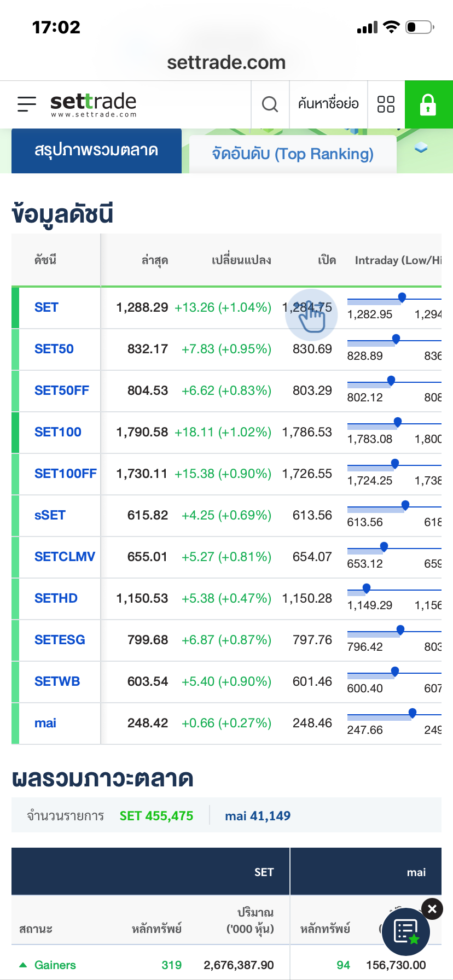This screenshot has height=980, width=453.
Task: Open the grid apps menu icon
Action: 386,104
